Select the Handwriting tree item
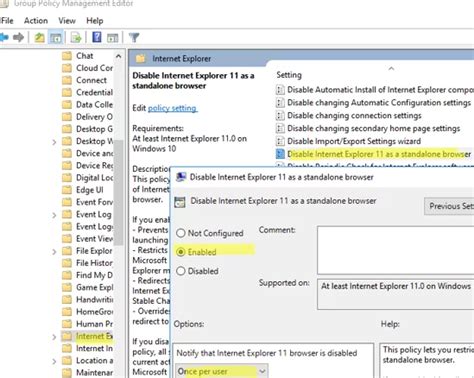The height and width of the screenshot is (378, 474). coord(94,299)
